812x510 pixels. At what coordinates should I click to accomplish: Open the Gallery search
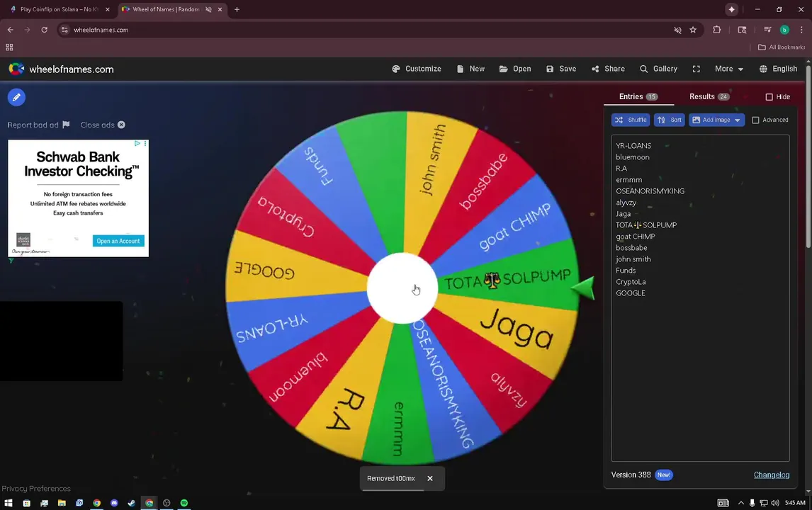click(659, 69)
